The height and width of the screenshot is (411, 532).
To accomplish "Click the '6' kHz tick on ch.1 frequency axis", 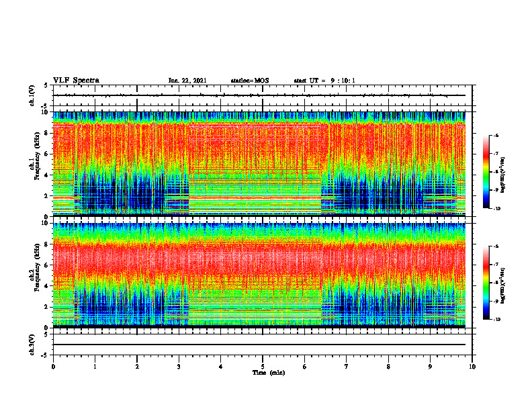I will click(46, 154).
